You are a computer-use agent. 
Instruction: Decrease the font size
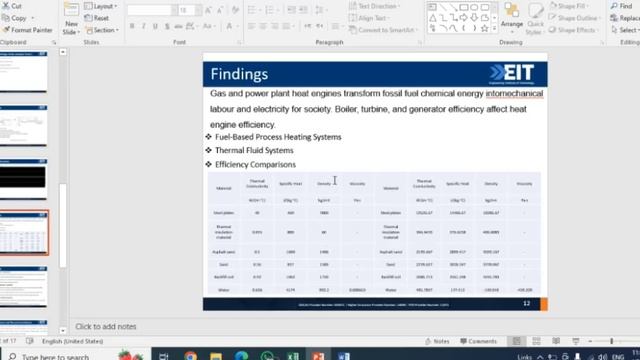[x=220, y=10]
